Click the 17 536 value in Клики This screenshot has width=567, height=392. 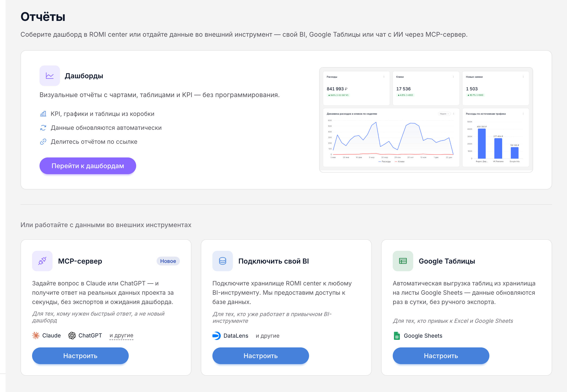click(403, 89)
